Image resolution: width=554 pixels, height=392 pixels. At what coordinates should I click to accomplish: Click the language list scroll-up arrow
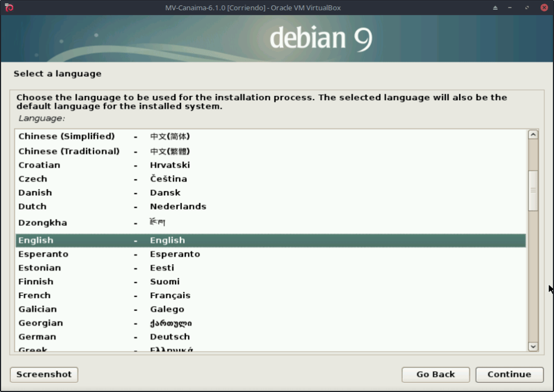point(533,135)
